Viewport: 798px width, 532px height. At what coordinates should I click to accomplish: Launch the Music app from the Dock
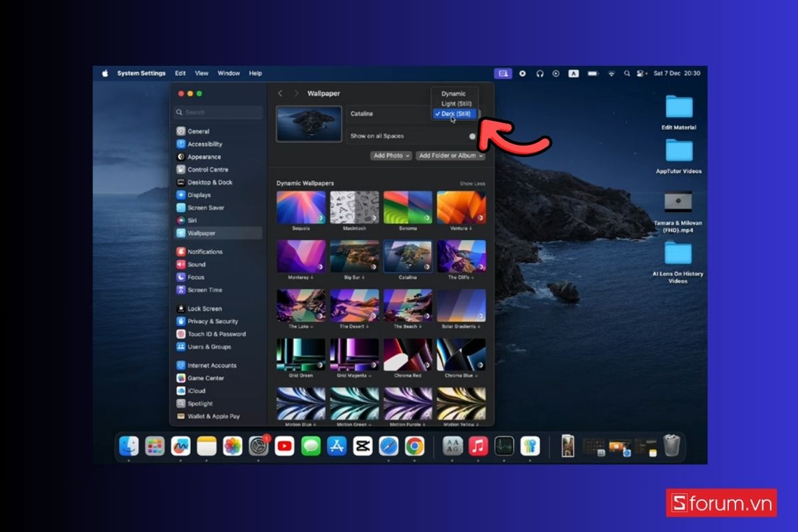coord(478,446)
